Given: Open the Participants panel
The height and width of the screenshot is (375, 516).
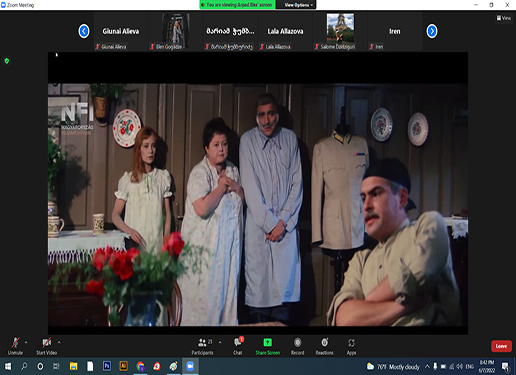Looking at the screenshot, I should (x=202, y=346).
